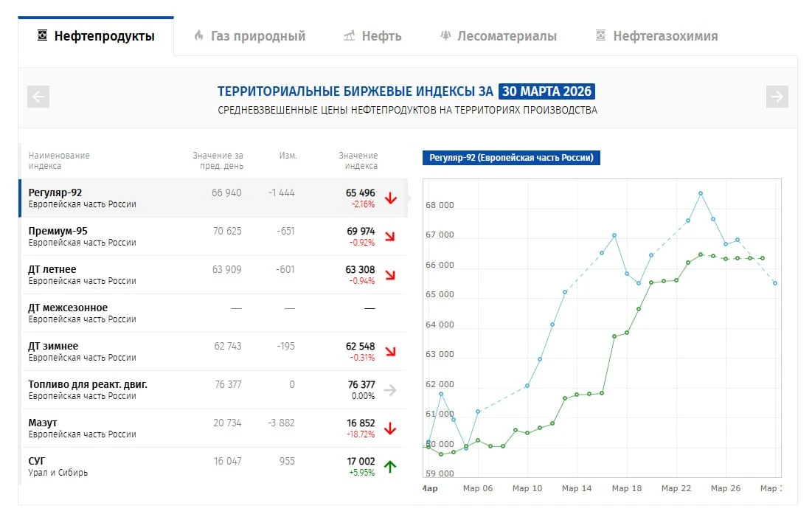Click the red down arrow for Регуляр-92
This screenshot has width=812, height=517.
click(391, 198)
